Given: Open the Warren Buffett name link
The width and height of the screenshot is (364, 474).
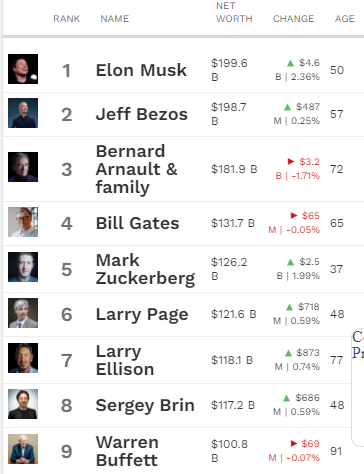Looking at the screenshot, I should 127,451.
